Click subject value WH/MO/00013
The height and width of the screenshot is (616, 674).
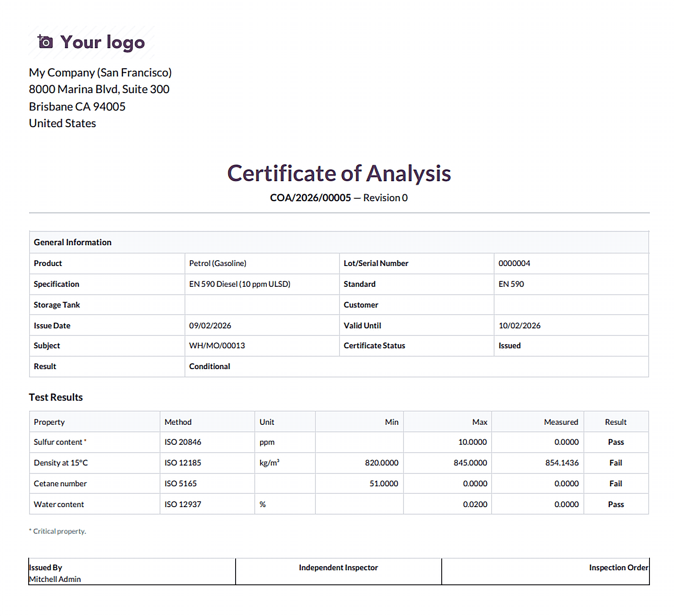217,345
